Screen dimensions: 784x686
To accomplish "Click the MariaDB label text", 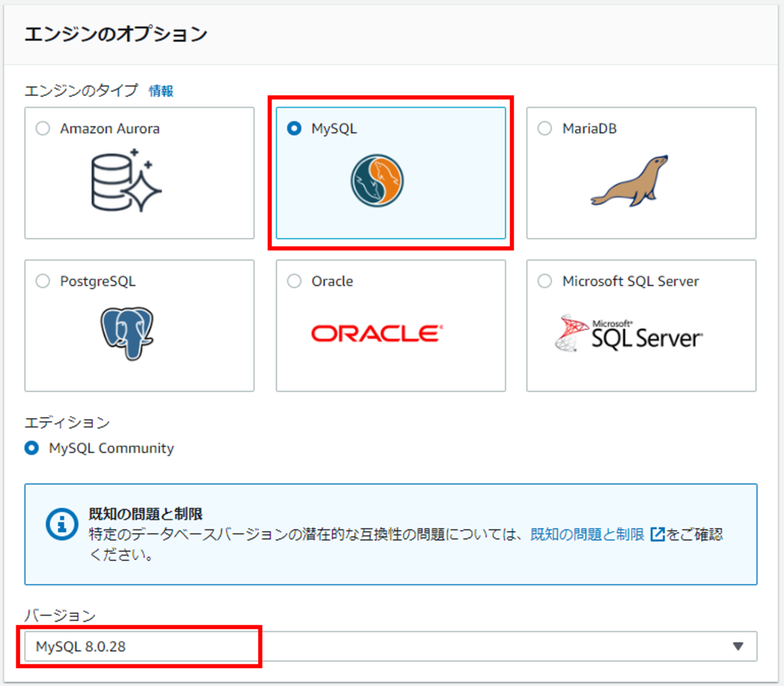I will coord(589,129).
